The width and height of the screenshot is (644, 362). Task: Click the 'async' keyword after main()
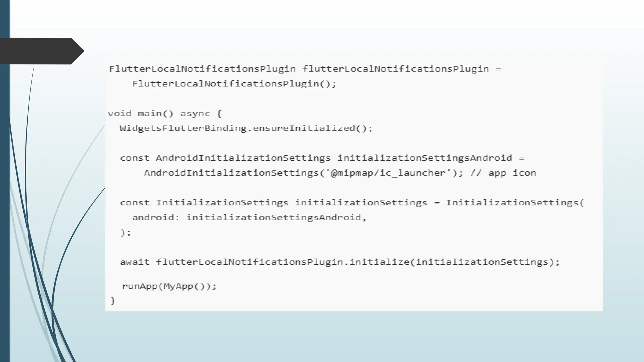195,113
